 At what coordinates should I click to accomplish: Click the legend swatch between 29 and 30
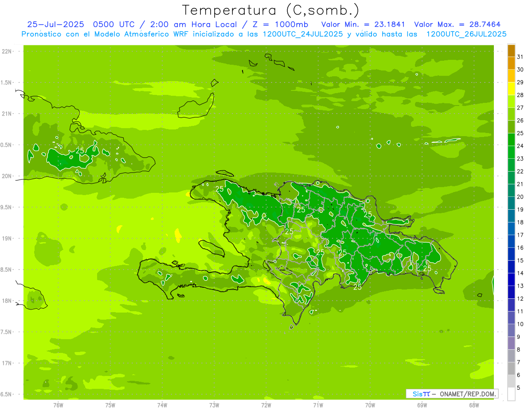[x=511, y=76]
